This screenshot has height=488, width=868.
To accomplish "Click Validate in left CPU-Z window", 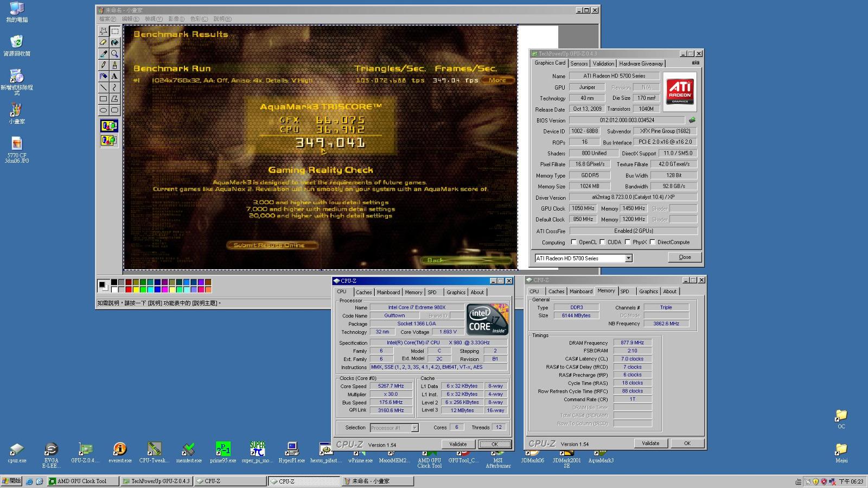I will coord(458,444).
